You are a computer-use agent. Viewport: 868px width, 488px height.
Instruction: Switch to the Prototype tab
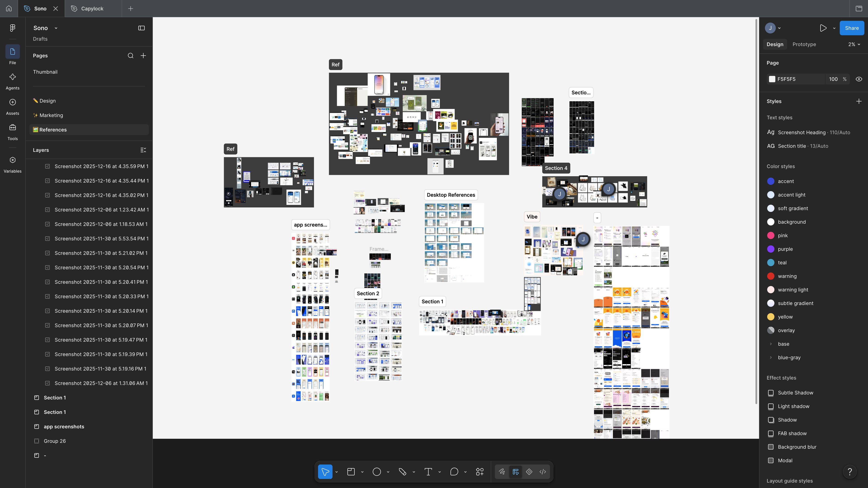pos(804,44)
